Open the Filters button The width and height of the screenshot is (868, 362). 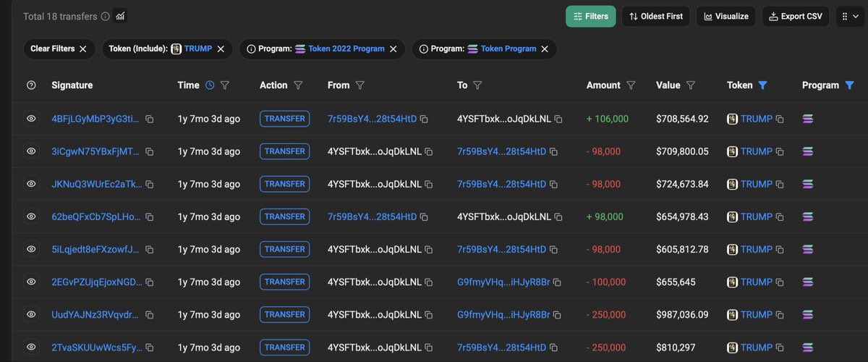coord(591,16)
